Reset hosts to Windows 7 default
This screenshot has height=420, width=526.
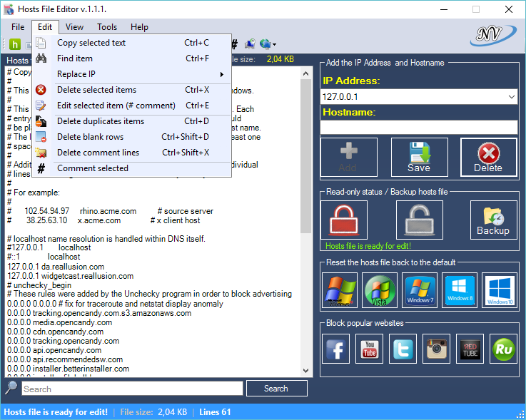(420, 290)
